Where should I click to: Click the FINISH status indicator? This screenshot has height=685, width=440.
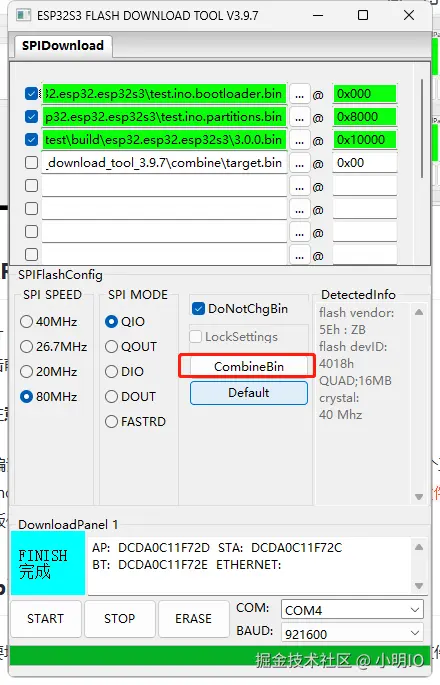(x=48, y=563)
